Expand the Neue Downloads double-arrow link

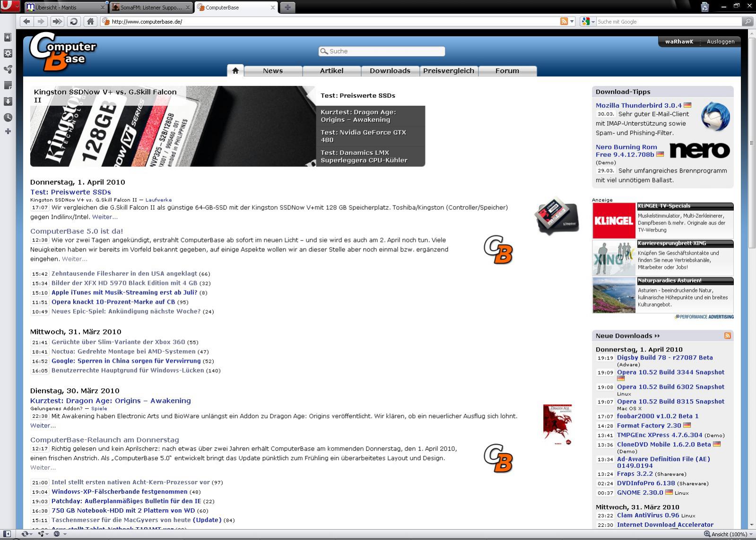point(657,336)
